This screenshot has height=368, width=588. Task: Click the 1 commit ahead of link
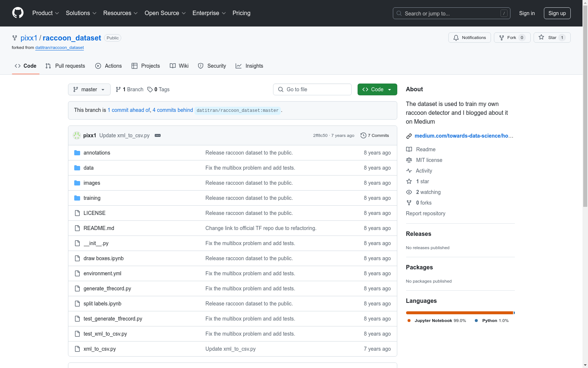point(129,110)
